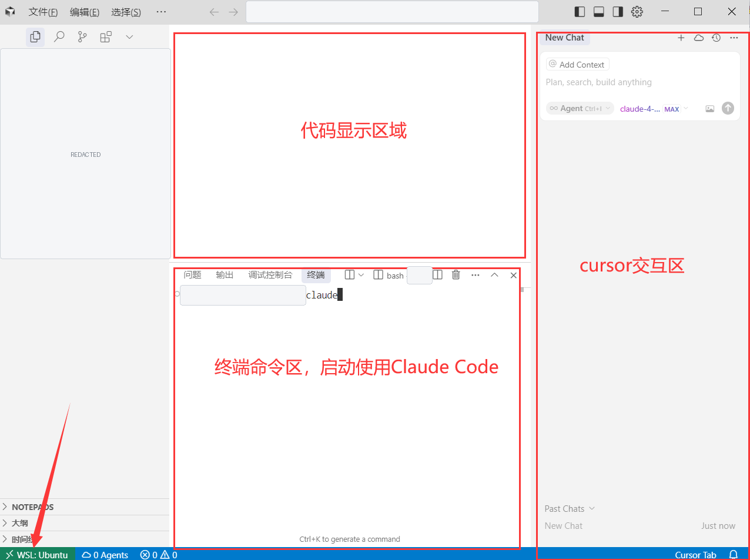Show chat history clock icon
The height and width of the screenshot is (560, 750).
(716, 38)
